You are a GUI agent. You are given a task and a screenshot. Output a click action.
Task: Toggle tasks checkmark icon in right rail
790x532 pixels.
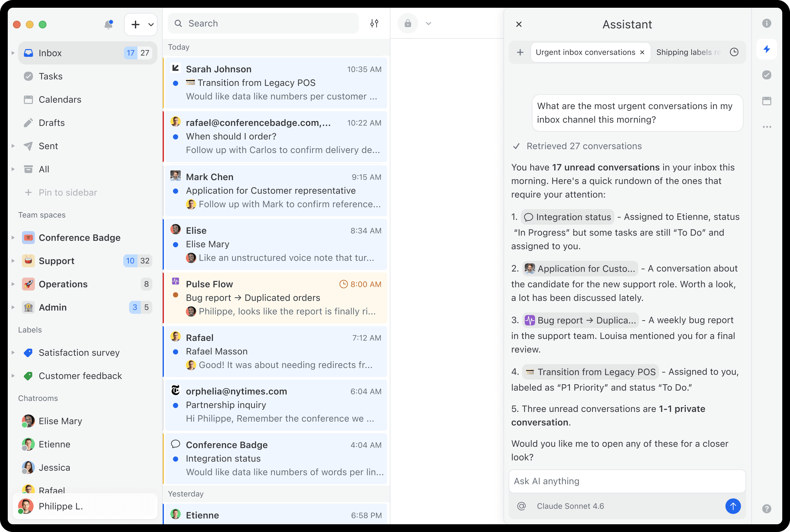tap(766, 75)
